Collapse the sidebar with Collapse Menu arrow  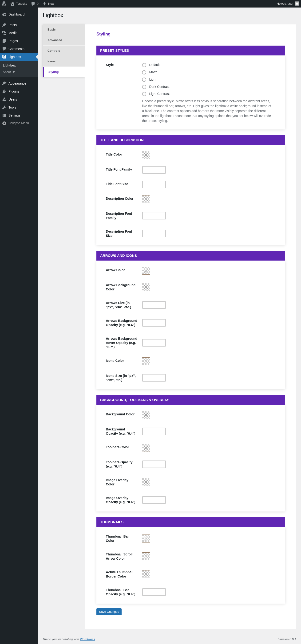coord(4,123)
